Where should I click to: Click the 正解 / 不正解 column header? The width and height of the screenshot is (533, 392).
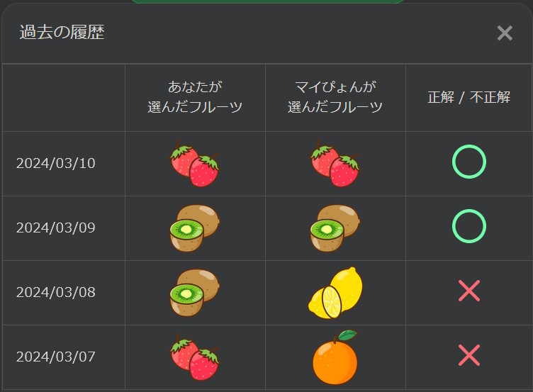pos(469,98)
